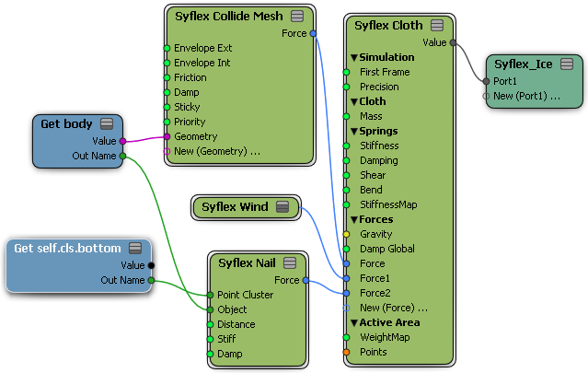Click the WeightMap input port
The height and width of the screenshot is (373, 588).
[x=347, y=337]
